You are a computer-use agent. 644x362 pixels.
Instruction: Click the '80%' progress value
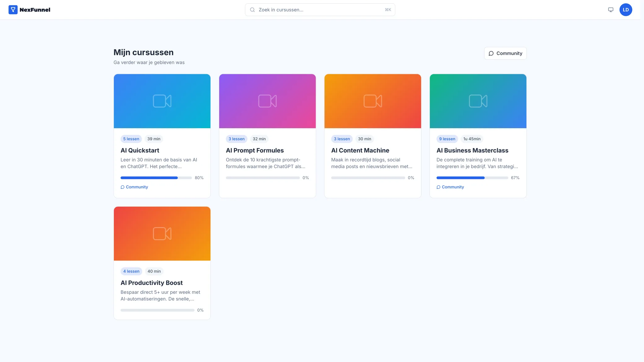coord(199,178)
